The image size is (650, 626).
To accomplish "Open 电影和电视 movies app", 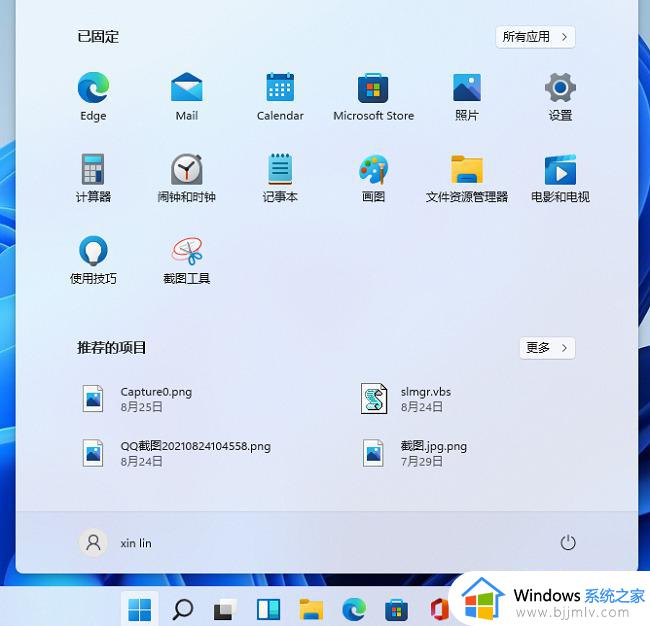I will click(x=560, y=178).
